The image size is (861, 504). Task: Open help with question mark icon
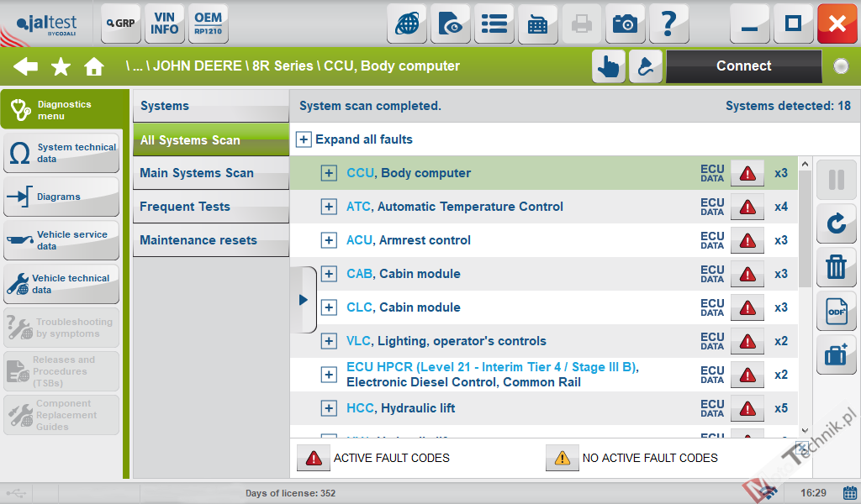(668, 24)
